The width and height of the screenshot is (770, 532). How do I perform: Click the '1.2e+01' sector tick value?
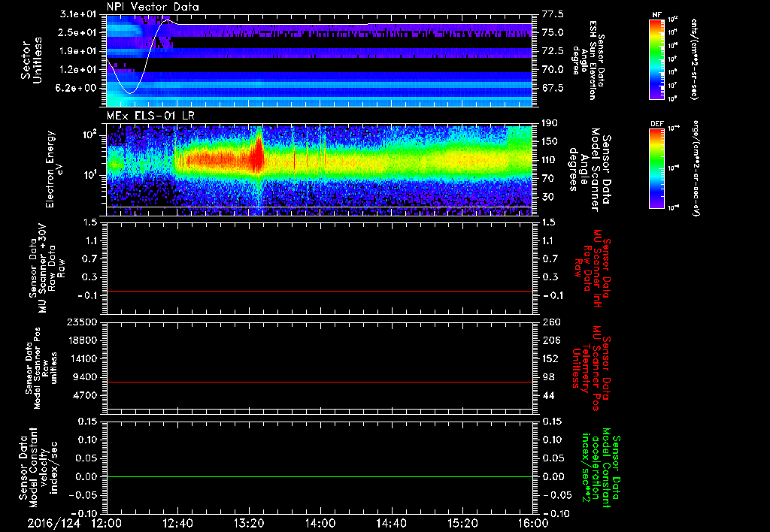pyautogui.click(x=78, y=70)
